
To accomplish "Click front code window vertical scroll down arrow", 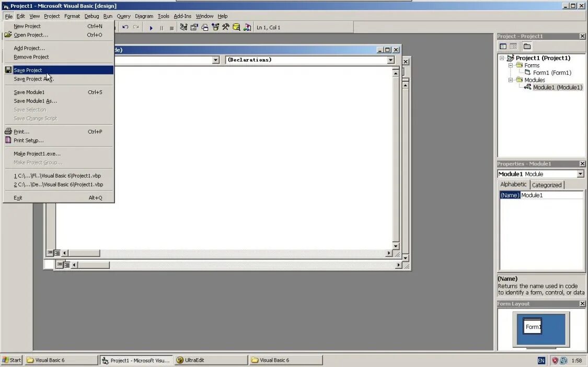I will tap(396, 246).
